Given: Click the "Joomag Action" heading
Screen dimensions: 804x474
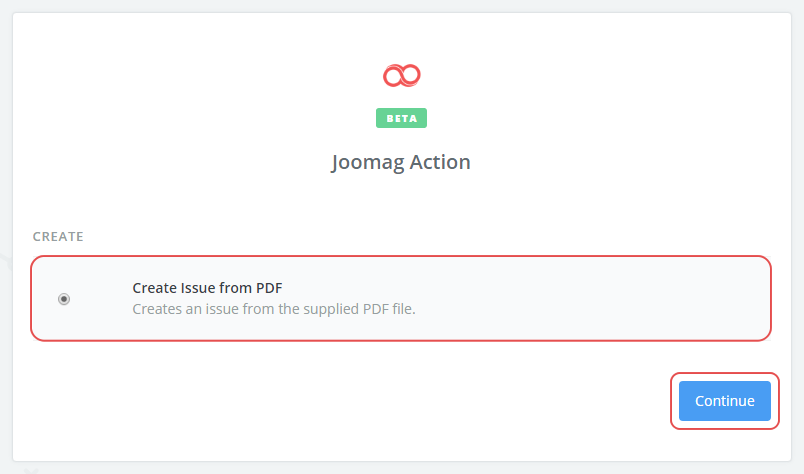Looking at the screenshot, I should (x=401, y=162).
